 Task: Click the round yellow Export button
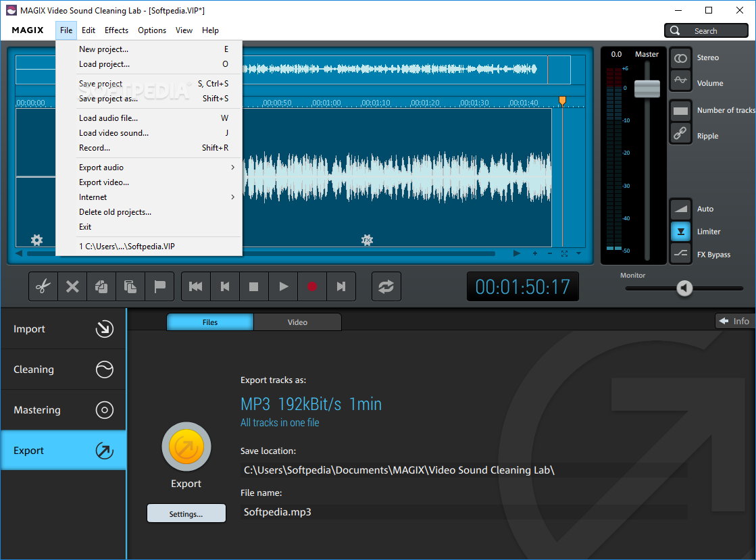tap(186, 447)
